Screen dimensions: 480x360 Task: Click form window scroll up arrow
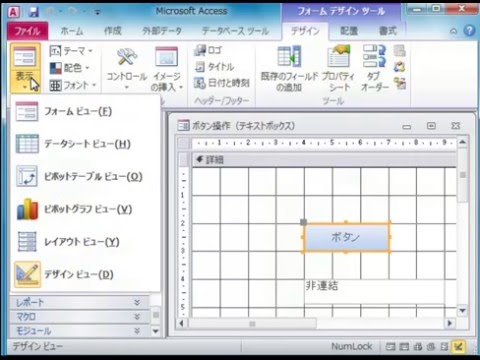coord(462,142)
